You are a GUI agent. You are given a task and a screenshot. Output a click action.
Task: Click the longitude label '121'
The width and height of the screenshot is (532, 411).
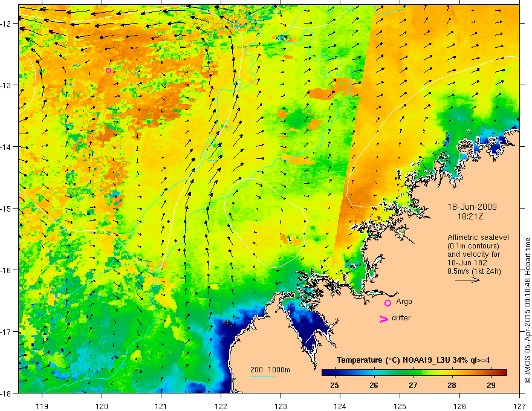click(161, 406)
